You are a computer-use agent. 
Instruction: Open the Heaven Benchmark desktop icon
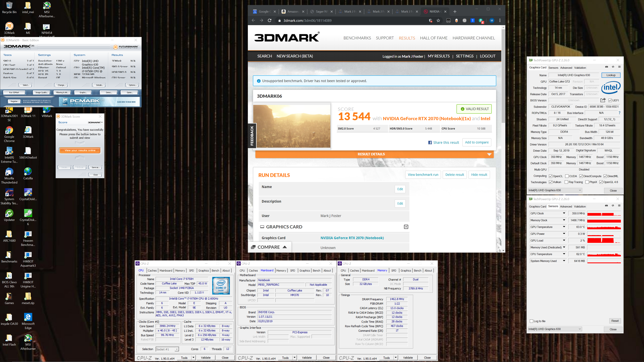(28, 238)
